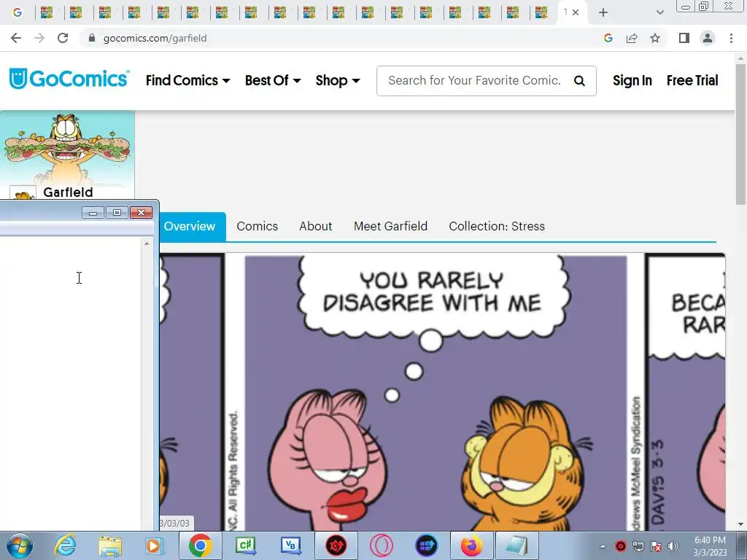Open the Collection: Stress tab
The height and width of the screenshot is (560, 747).
496,226
